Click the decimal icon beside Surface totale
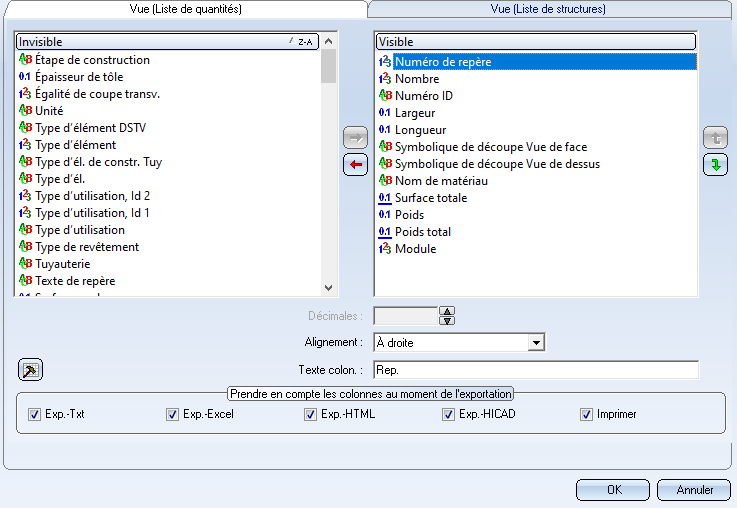 [x=385, y=198]
